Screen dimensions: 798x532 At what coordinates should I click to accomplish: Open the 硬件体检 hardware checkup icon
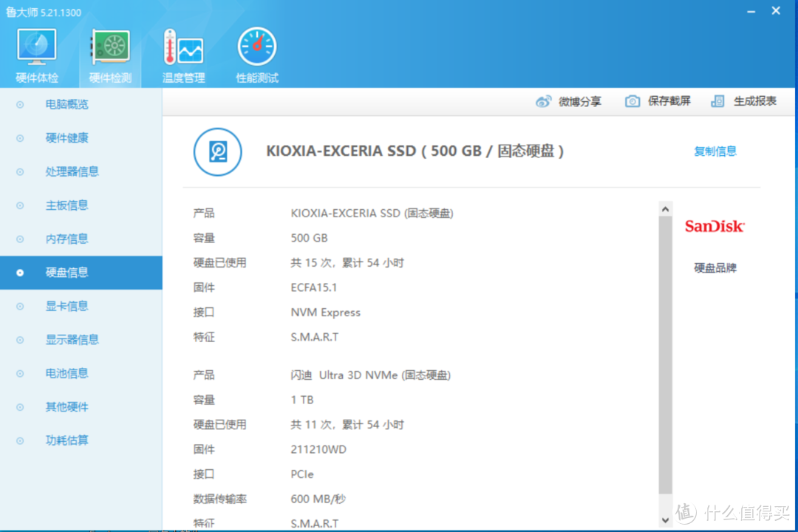(37, 52)
